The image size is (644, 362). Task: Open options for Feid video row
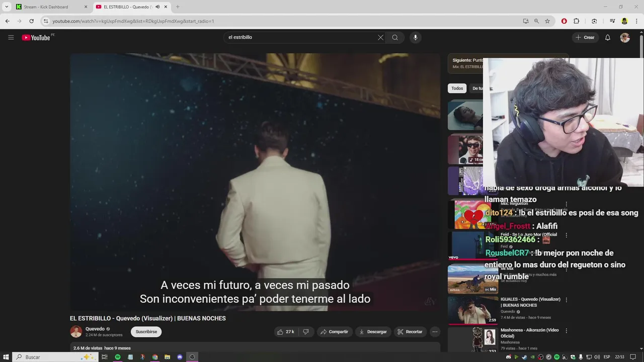coord(567,235)
